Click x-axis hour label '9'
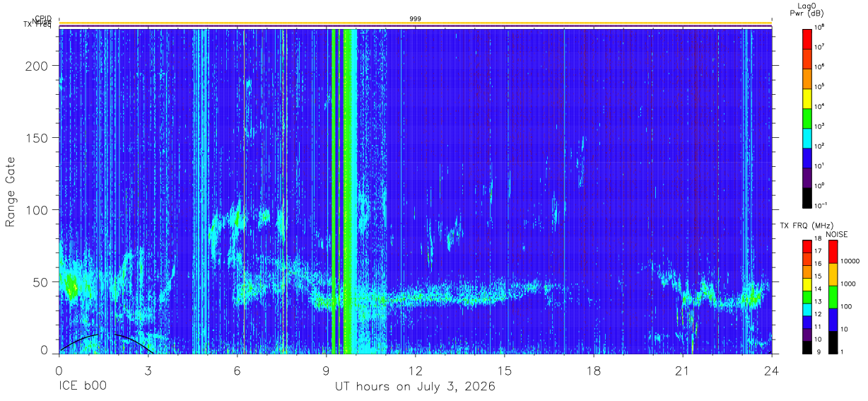The height and width of the screenshot is (401, 868). 327,370
